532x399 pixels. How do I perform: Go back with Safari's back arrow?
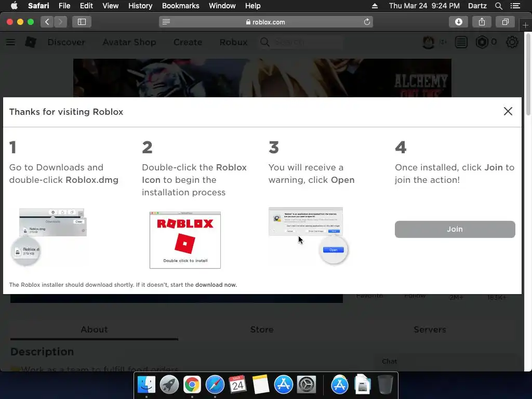(47, 22)
